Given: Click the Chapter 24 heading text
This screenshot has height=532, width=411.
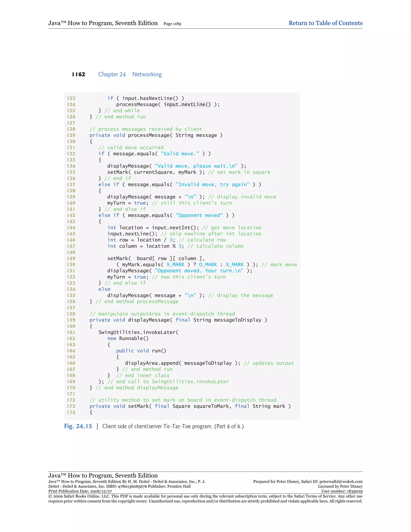Looking at the screenshot, I should (x=112, y=74).
